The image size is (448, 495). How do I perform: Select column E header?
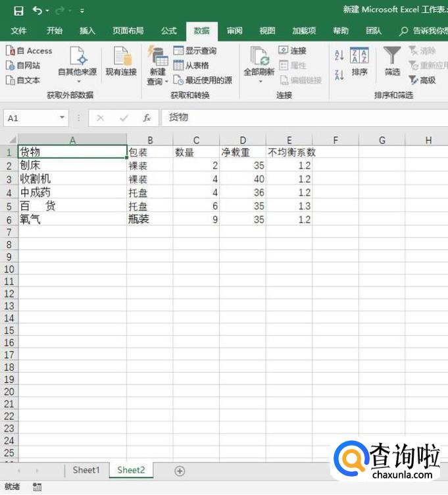click(289, 140)
